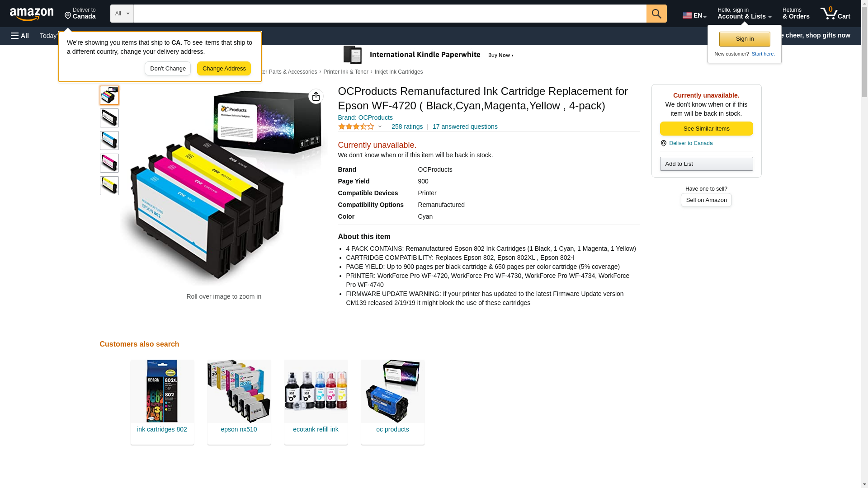Click the search magnifier button
This screenshot has height=488, width=868.
click(x=656, y=14)
